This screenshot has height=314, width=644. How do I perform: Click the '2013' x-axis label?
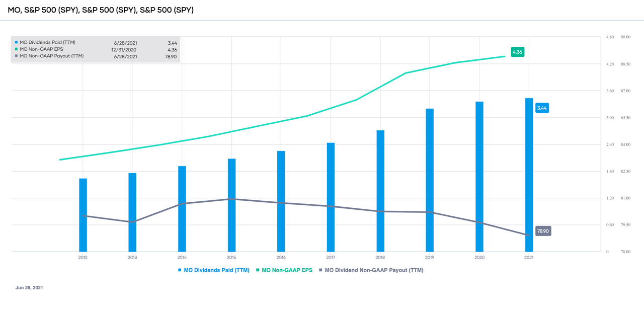132,257
